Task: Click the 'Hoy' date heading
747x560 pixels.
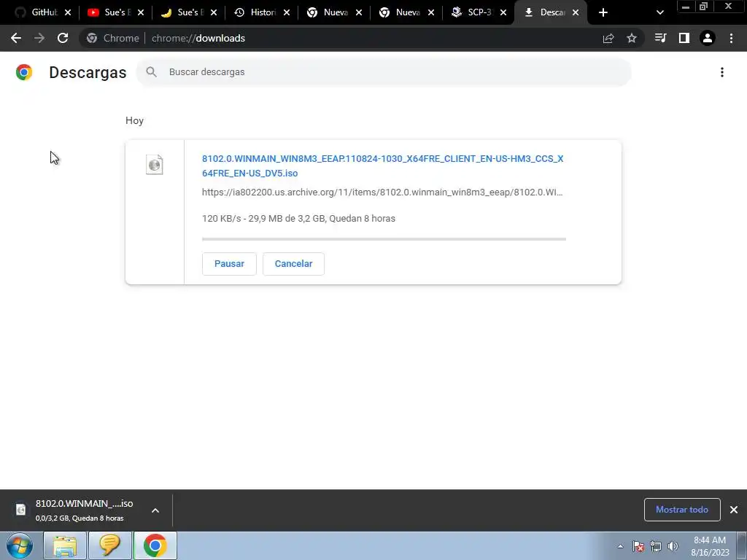Action: pyautogui.click(x=134, y=120)
